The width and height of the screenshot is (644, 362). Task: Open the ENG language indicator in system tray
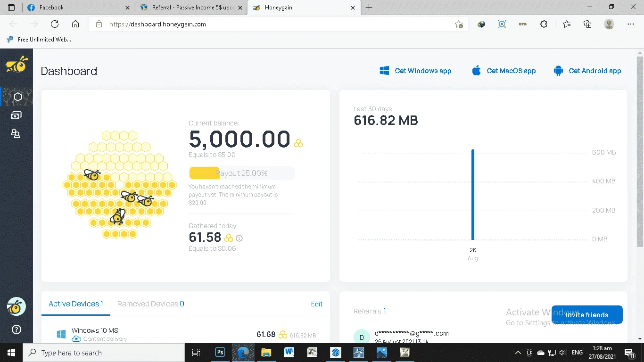coord(577,353)
